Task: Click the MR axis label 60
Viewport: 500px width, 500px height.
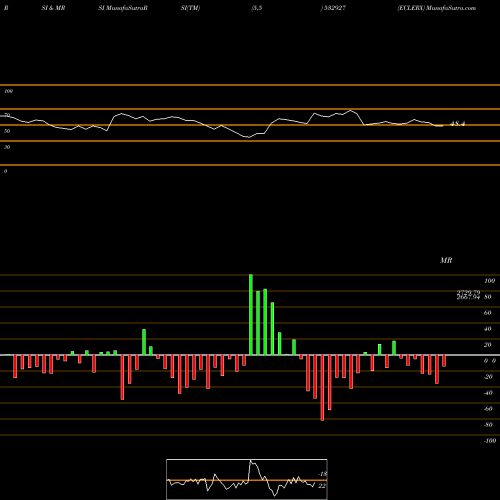Action: tap(487, 313)
